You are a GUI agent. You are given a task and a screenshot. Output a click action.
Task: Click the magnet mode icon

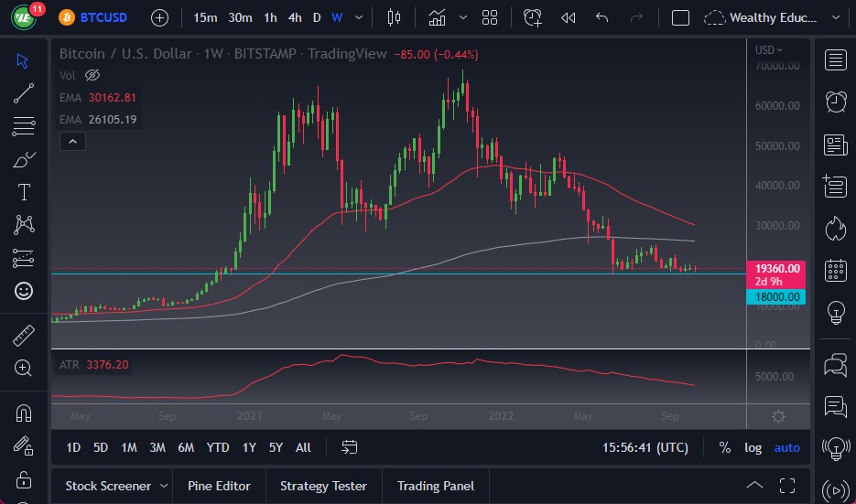pos(24,413)
